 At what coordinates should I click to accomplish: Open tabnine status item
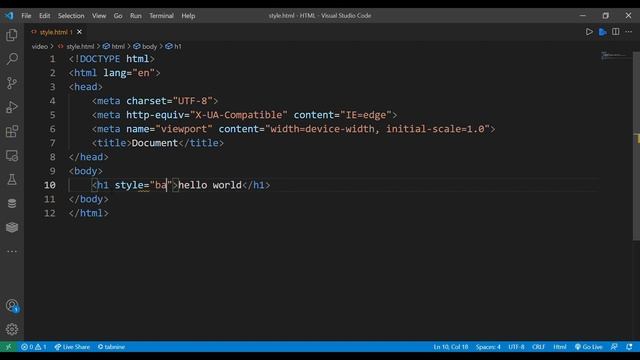click(x=111, y=347)
